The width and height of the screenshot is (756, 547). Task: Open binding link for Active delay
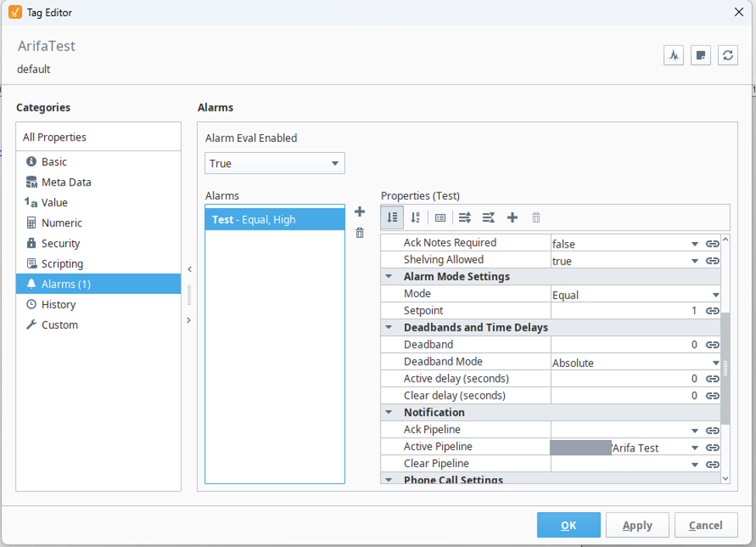point(713,379)
